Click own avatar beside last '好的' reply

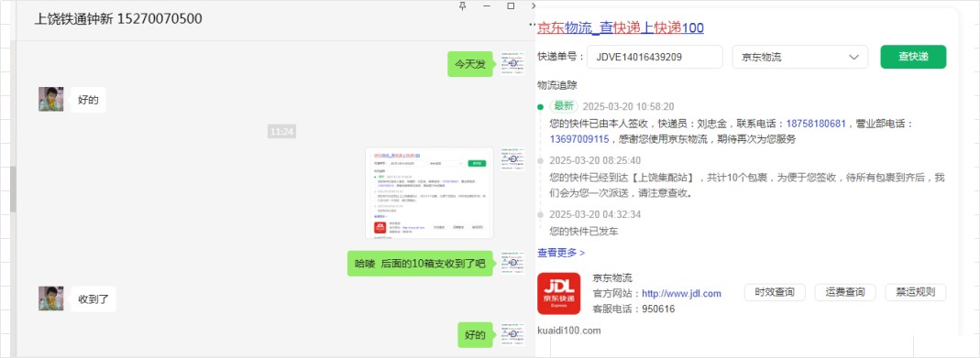click(x=512, y=335)
